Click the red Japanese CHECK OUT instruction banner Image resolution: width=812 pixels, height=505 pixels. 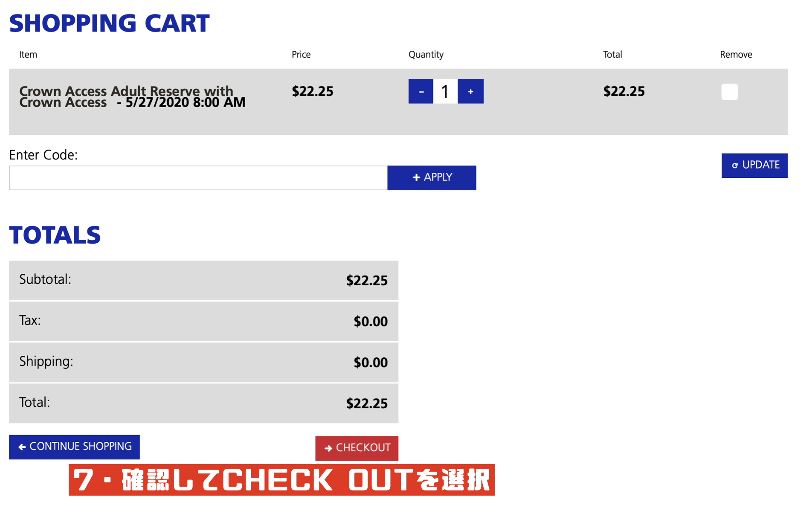[281, 480]
